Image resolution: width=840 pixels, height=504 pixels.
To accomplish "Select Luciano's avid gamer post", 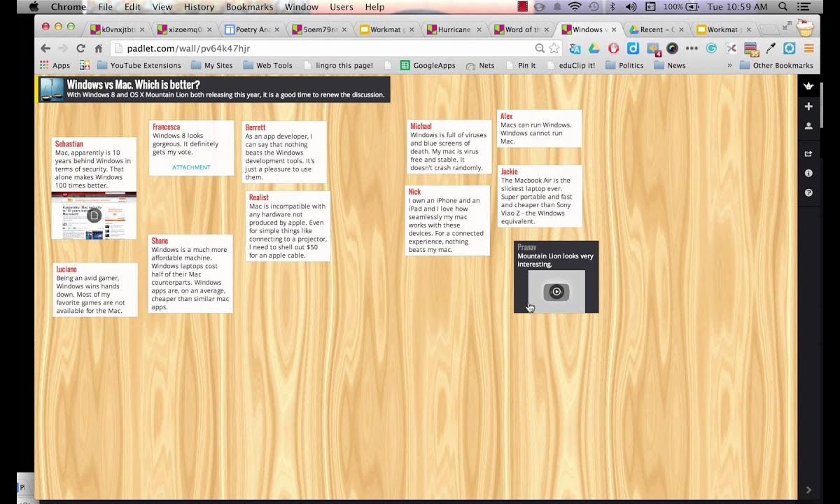I will coord(95,290).
